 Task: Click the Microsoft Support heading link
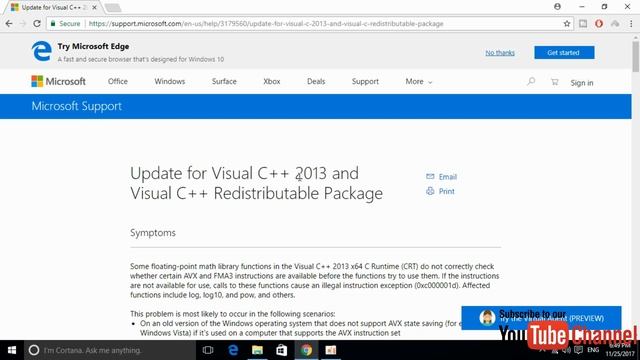tap(76, 106)
